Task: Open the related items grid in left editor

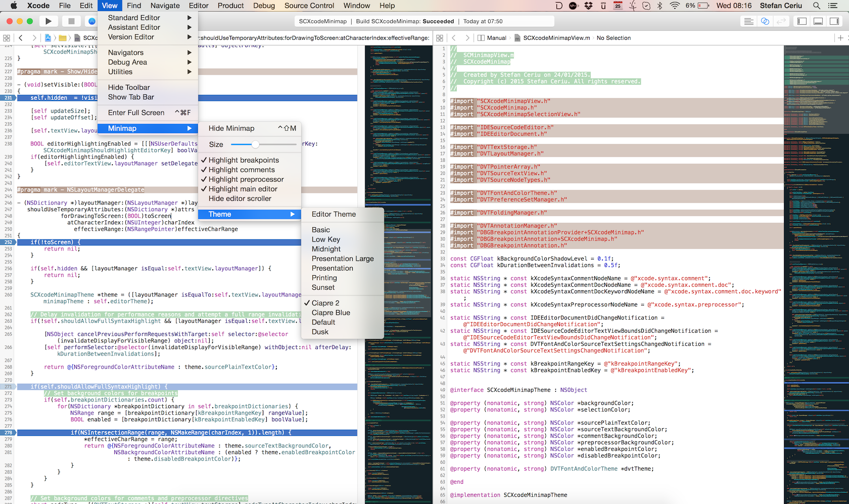Action: pos(7,38)
